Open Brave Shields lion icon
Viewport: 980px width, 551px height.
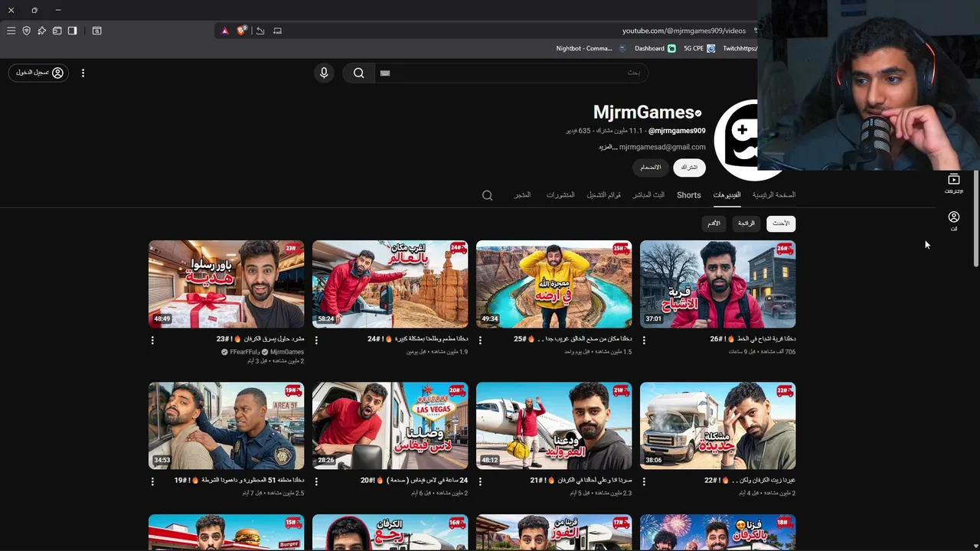tap(242, 31)
